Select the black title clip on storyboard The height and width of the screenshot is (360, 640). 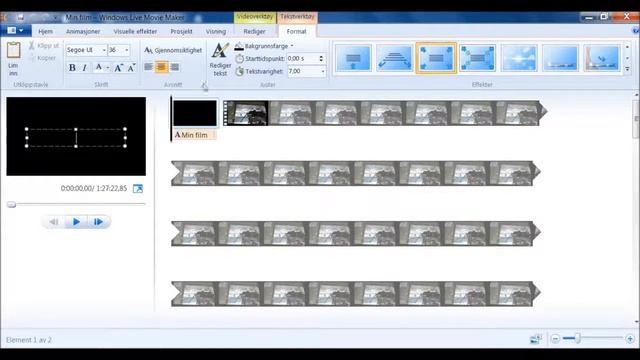[x=195, y=113]
